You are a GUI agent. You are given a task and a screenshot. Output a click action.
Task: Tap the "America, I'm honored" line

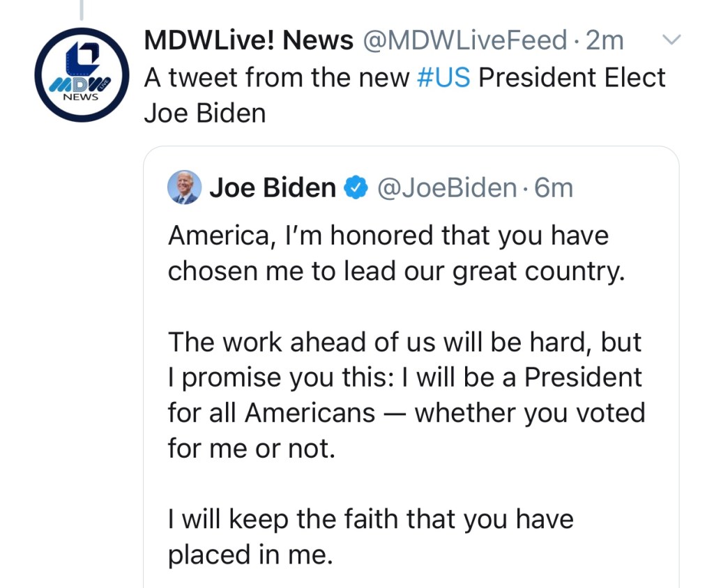point(388,235)
